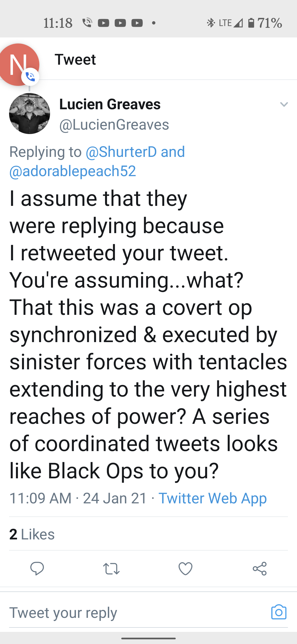Tap the Lucien Greaves display name
The height and width of the screenshot is (644, 297).
[x=110, y=104]
